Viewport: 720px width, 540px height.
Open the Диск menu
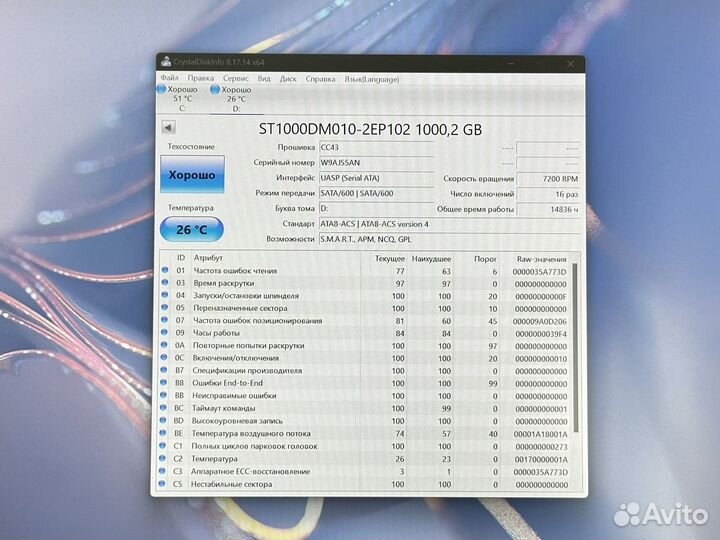tap(288, 79)
